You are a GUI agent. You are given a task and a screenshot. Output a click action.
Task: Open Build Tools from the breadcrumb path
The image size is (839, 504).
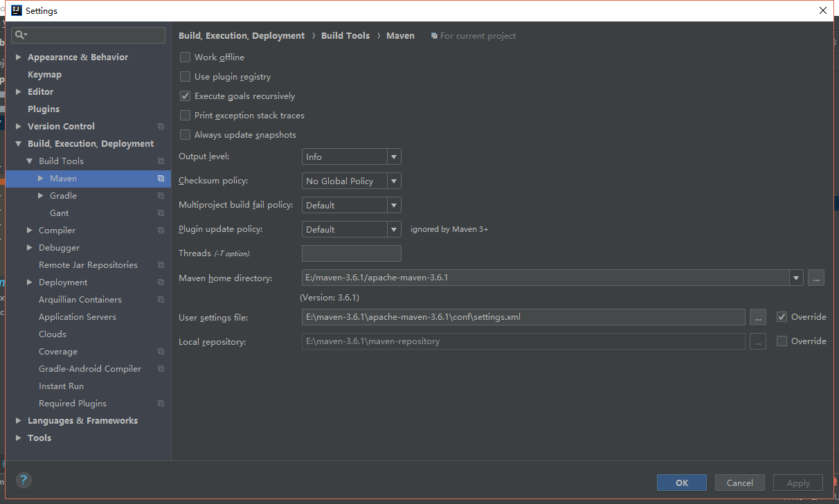[x=345, y=35]
